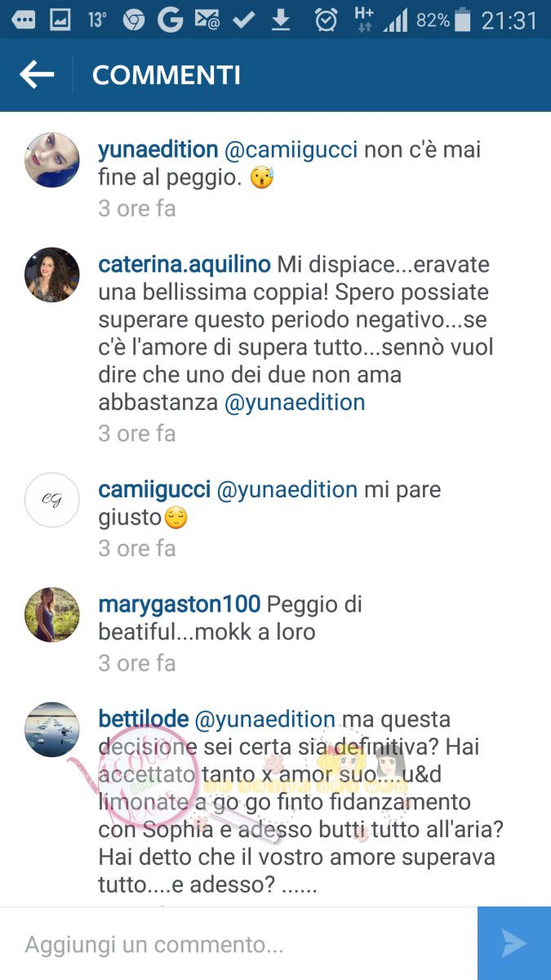Tap the Google G notification icon
Viewport: 551px width, 980px height.
(170, 20)
